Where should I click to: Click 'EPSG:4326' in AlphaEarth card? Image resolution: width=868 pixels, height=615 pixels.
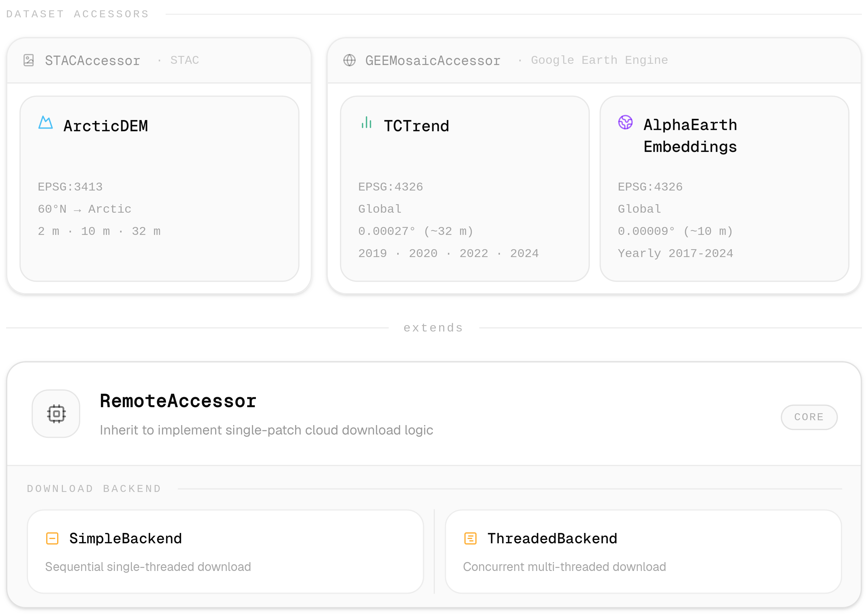click(x=650, y=187)
